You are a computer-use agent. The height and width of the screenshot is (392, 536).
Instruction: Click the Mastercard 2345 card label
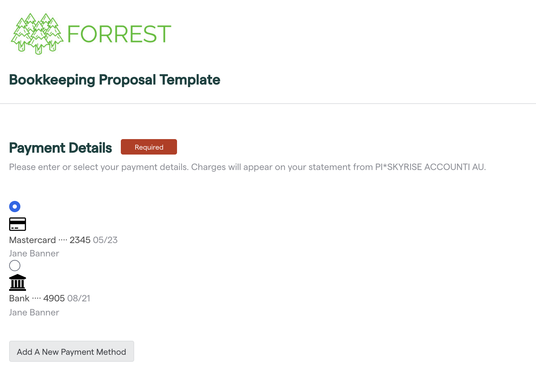(50, 240)
